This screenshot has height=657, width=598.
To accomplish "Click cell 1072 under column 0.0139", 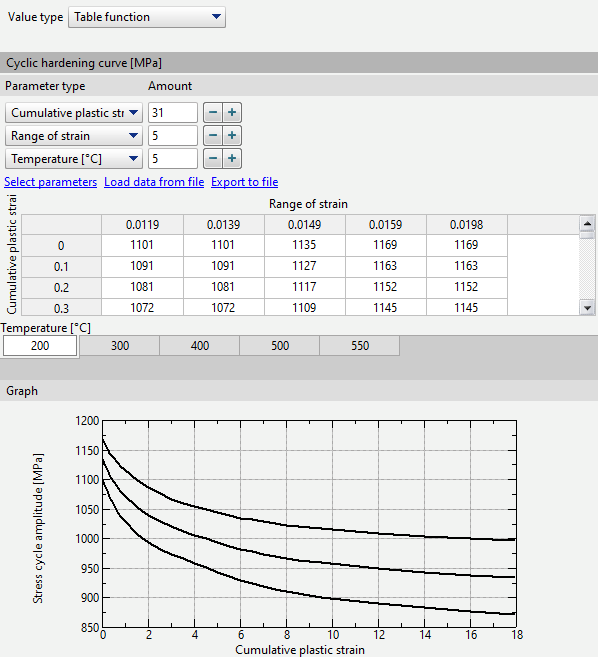I will pyautogui.click(x=224, y=308).
